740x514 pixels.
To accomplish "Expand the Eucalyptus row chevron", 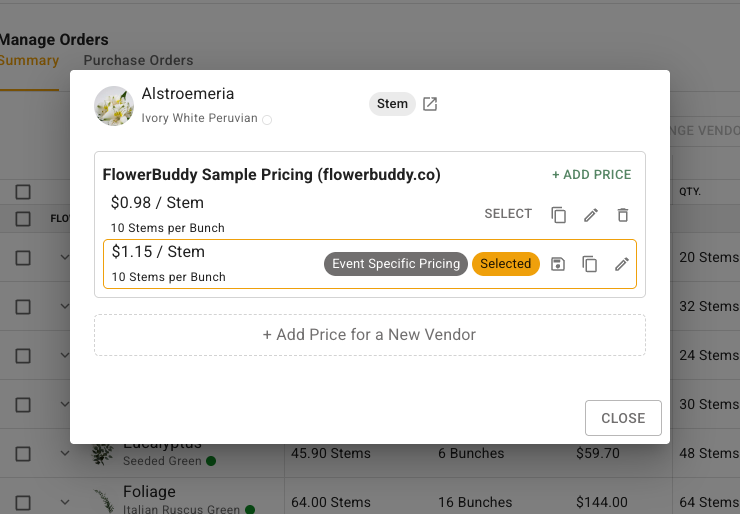I will pyautogui.click(x=65, y=453).
